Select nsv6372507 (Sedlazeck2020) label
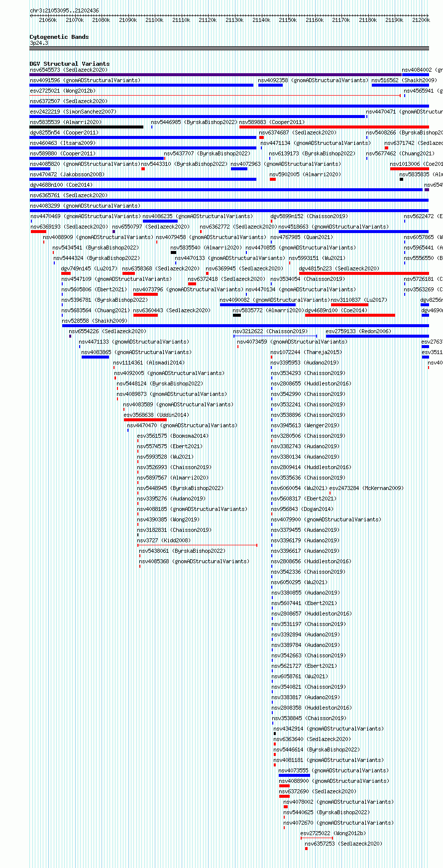Image resolution: width=443 pixels, height=868 pixels. [x=68, y=101]
